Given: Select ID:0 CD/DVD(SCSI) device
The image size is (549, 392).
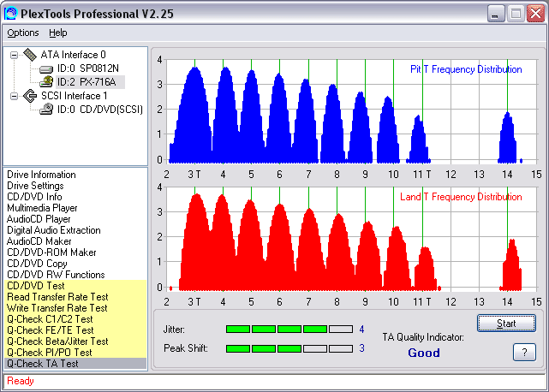Looking at the screenshot, I should click(100, 110).
